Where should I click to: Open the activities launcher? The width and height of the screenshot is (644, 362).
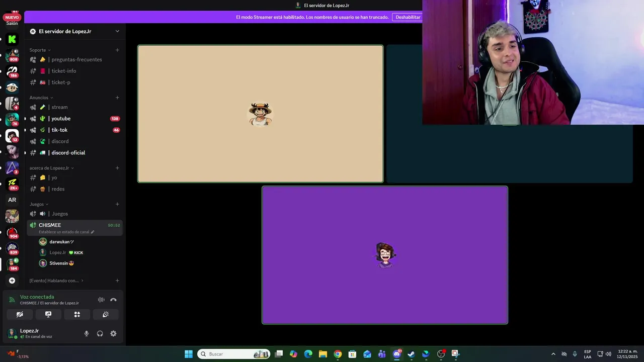click(77, 314)
